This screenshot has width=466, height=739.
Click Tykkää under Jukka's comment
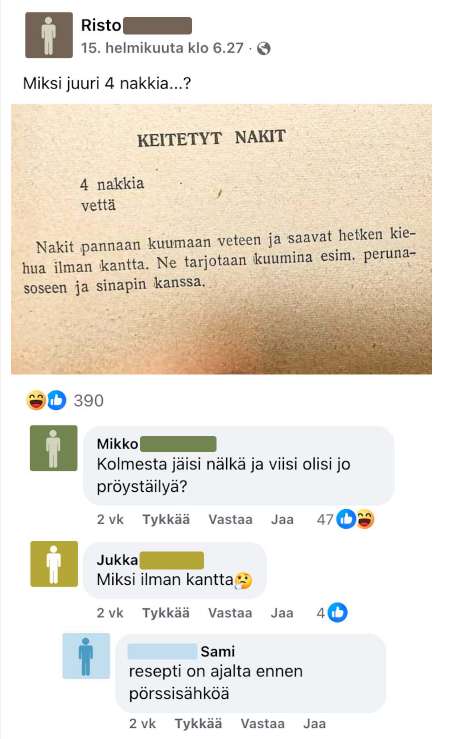point(166,613)
